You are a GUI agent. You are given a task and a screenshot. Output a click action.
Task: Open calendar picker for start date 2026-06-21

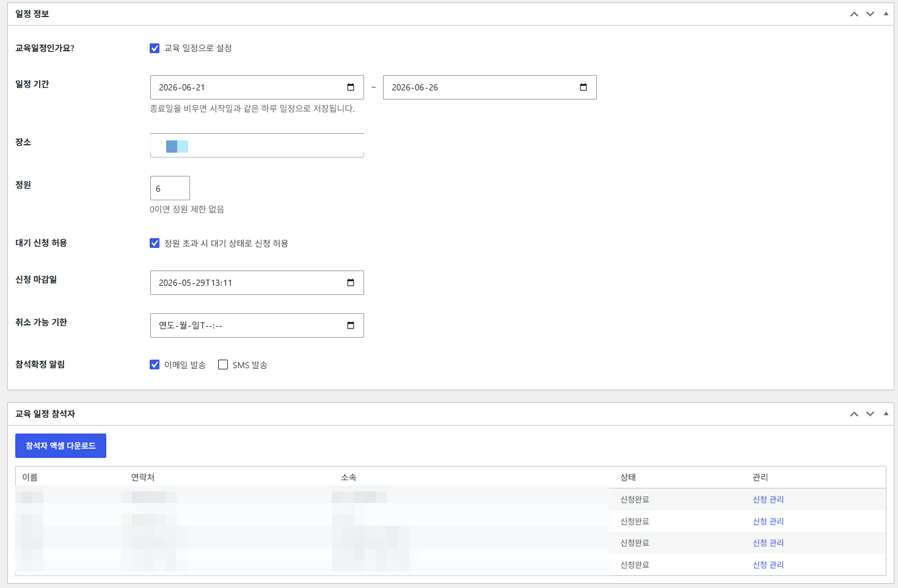tap(351, 87)
